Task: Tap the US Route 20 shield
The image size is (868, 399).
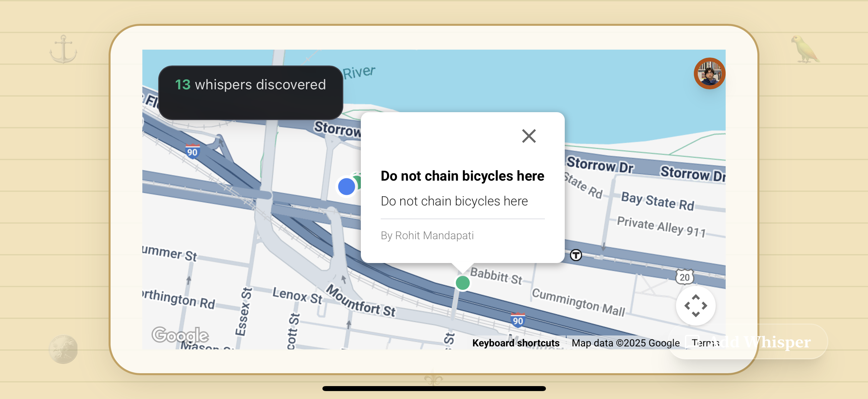Action: pos(684,277)
